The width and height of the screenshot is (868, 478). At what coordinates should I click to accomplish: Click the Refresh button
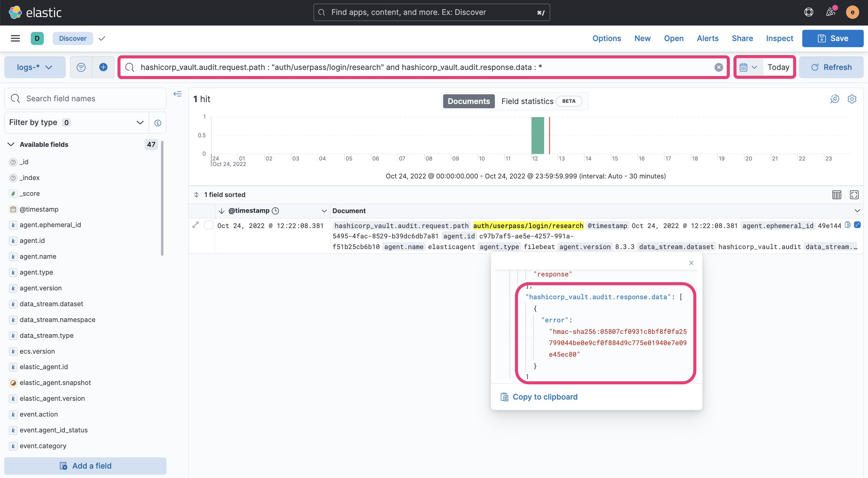tap(831, 67)
